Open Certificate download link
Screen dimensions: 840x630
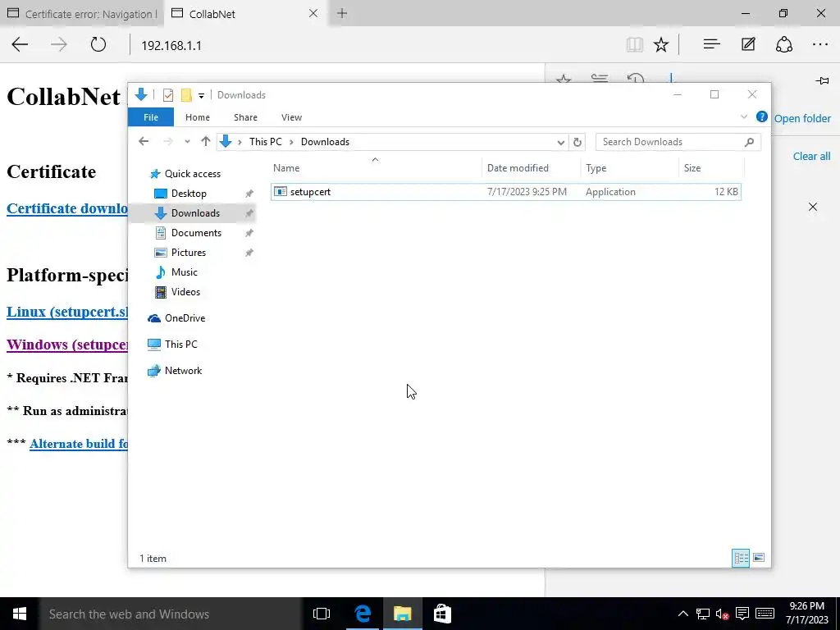point(67,208)
